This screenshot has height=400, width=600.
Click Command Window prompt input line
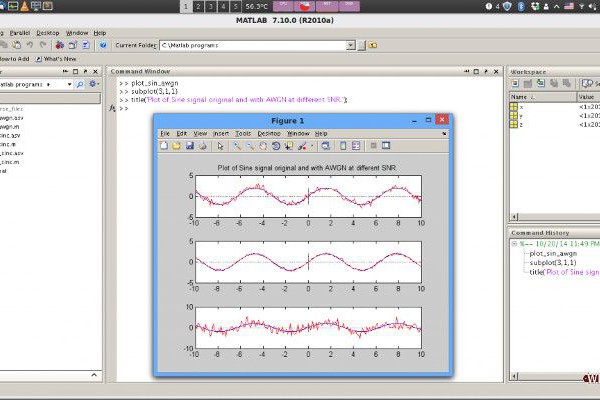click(x=310, y=108)
